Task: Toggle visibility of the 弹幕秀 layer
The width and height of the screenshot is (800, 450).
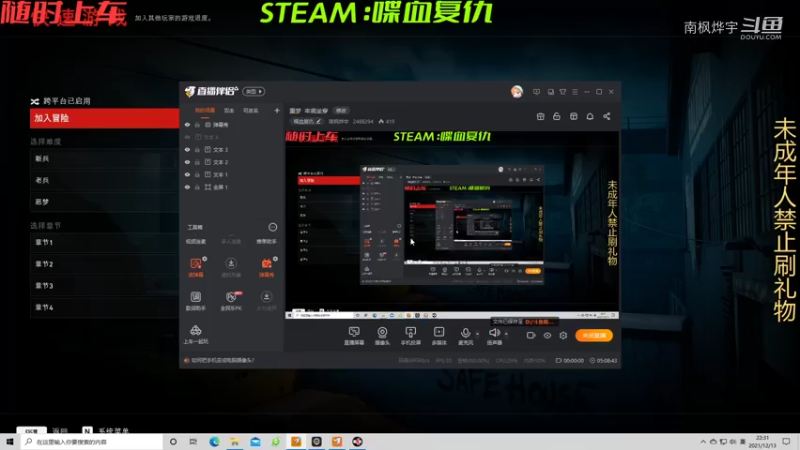Action: (x=187, y=124)
